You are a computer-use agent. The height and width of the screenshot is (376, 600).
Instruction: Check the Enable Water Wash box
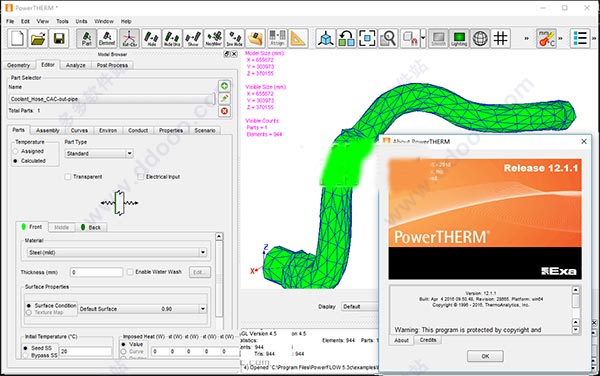coord(130,272)
